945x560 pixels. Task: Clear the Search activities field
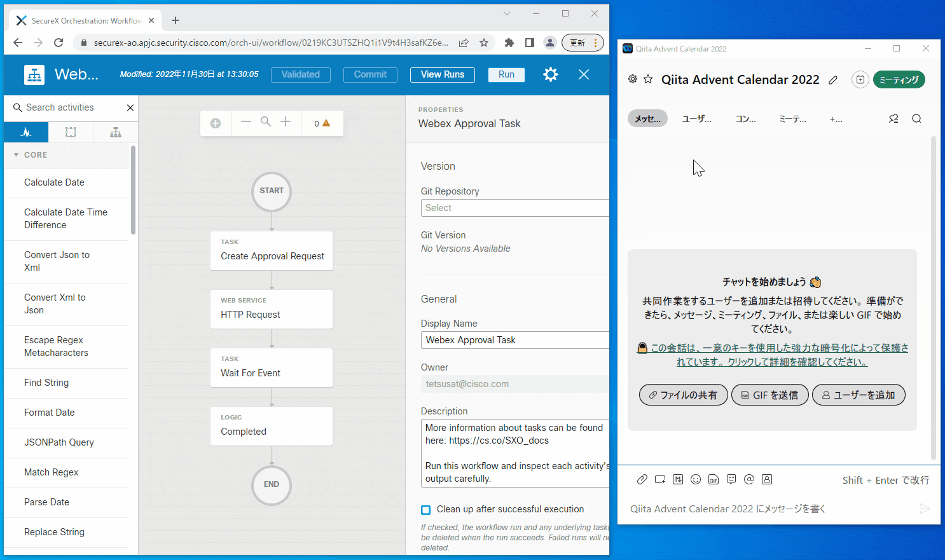tap(130, 108)
